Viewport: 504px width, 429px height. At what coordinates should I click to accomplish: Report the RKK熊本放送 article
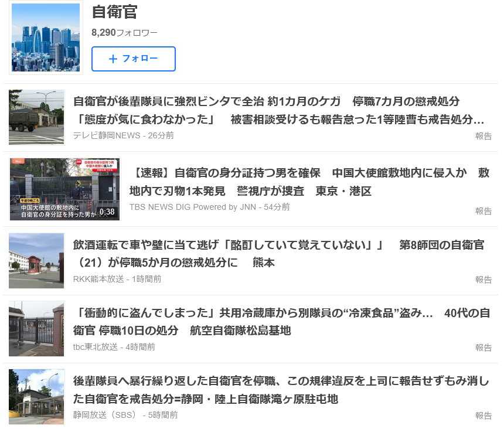[483, 280]
